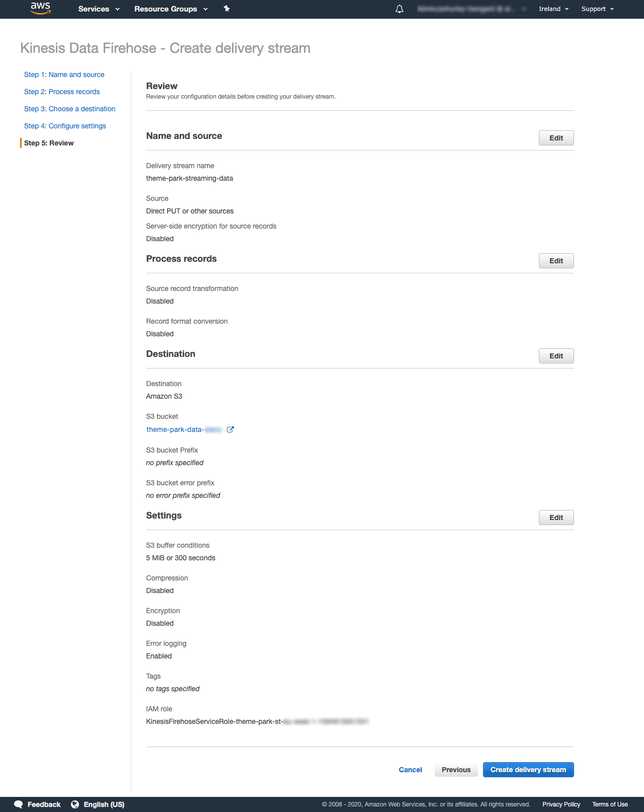
Task: Expand the Services dropdown menu
Action: click(99, 9)
